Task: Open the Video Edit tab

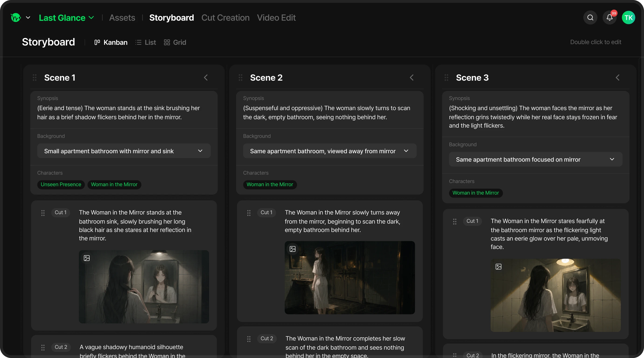Action: point(276,17)
